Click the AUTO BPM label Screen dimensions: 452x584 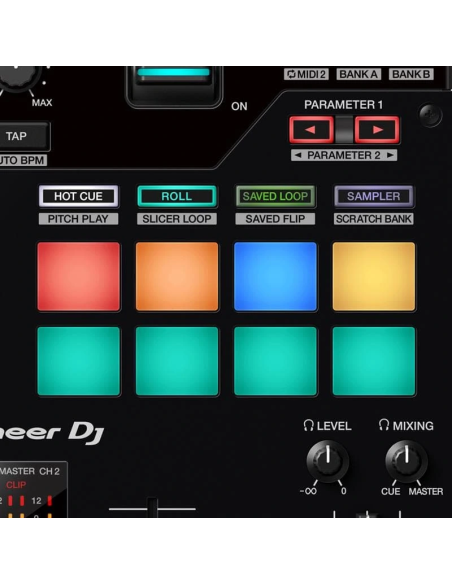[23, 161]
